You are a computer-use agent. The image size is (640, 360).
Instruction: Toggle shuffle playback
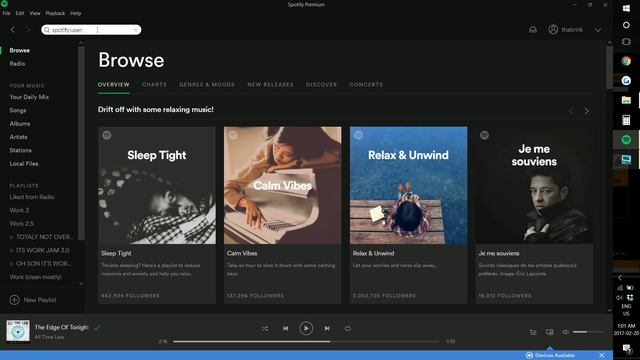click(265, 329)
